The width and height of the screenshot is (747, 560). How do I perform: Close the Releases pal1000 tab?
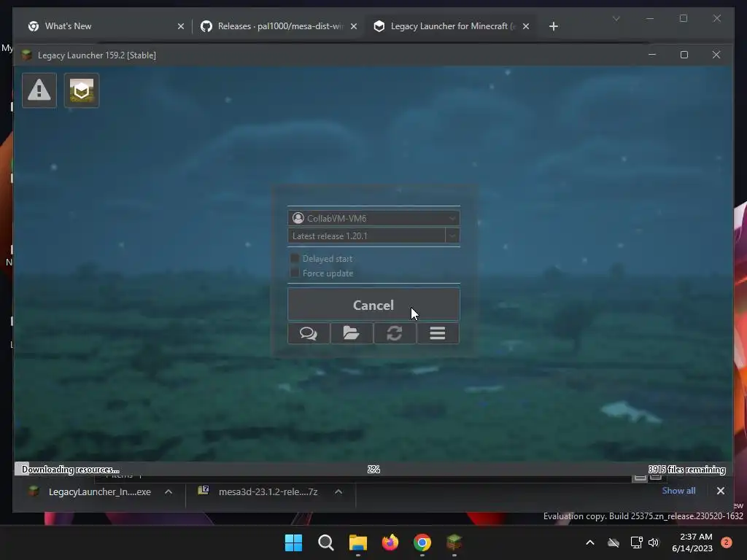click(354, 26)
